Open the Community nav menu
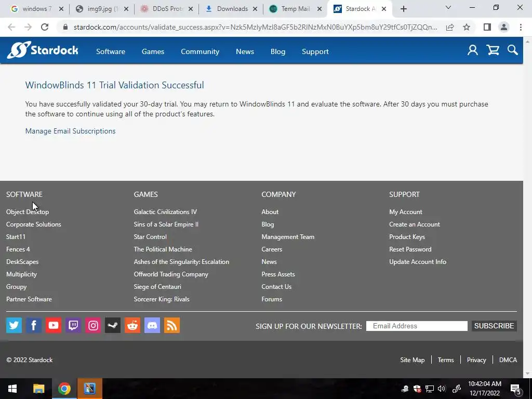 coord(200,51)
